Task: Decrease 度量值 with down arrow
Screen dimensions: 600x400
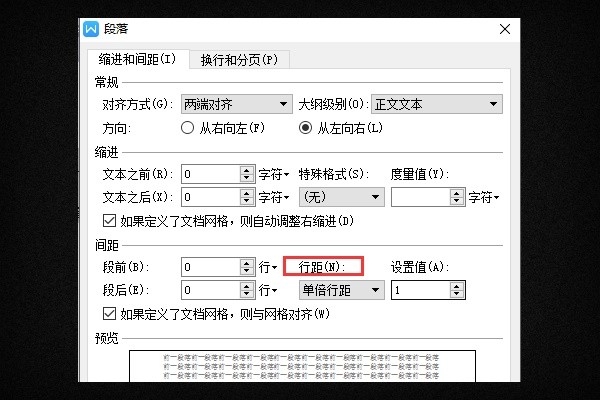Action: click(x=457, y=201)
